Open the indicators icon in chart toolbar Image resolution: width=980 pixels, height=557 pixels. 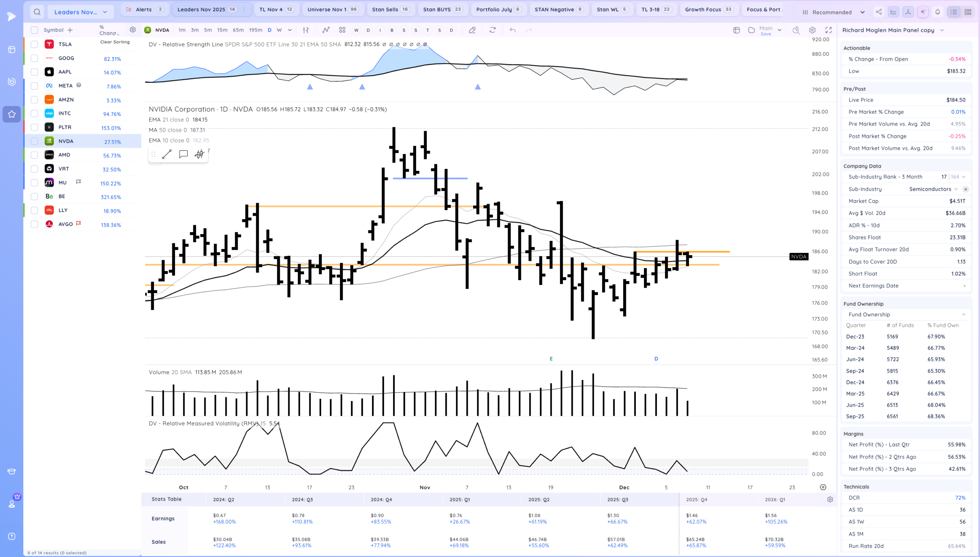pos(326,30)
